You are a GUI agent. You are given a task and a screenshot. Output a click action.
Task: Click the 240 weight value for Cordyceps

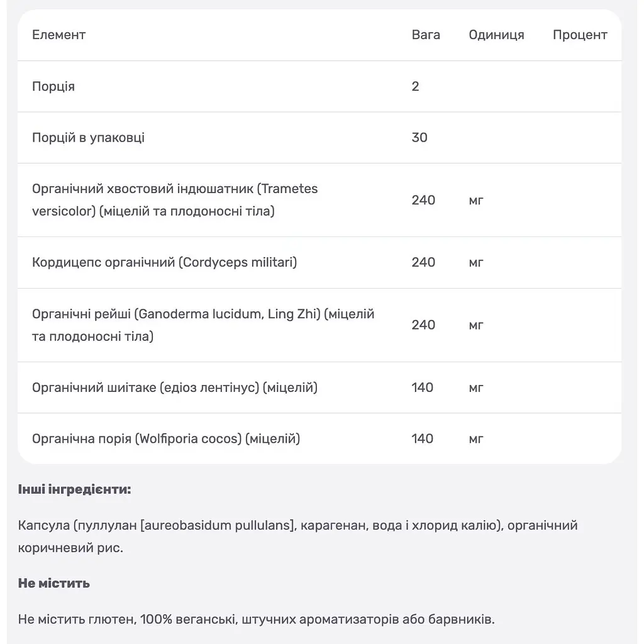tap(423, 262)
